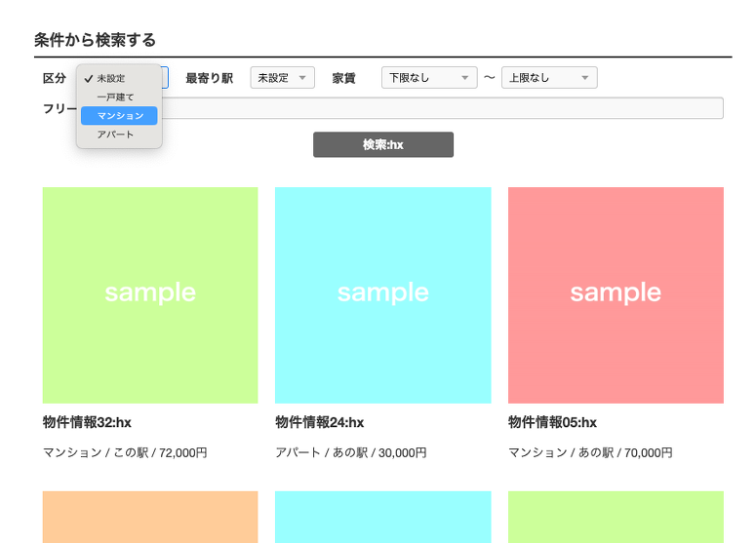The height and width of the screenshot is (543, 756).
Task: Open the green sample image for 物件情報32:hx
Action: pyautogui.click(x=150, y=294)
